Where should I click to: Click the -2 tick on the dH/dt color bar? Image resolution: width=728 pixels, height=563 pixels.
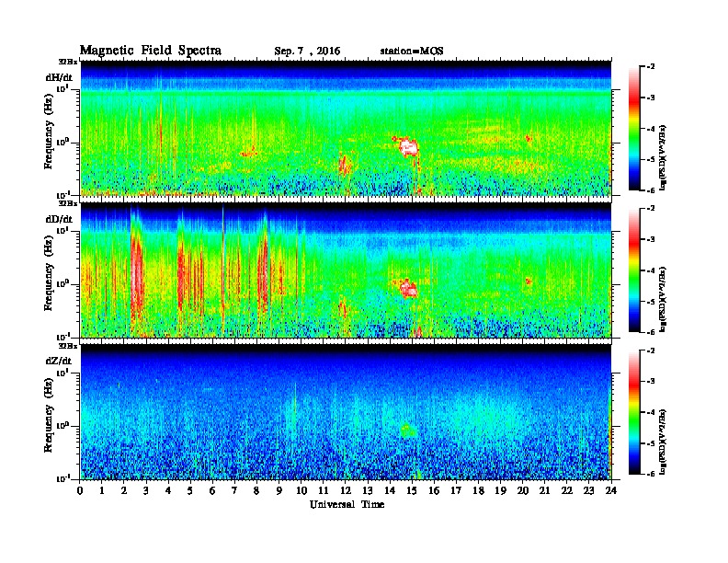coord(651,67)
